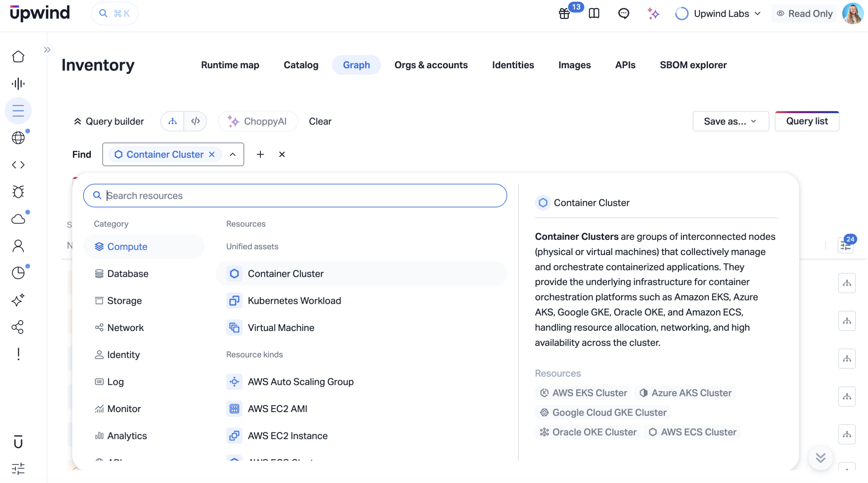Open the Inventory list sidebar icon
This screenshot has width=868, height=483.
[x=18, y=111]
